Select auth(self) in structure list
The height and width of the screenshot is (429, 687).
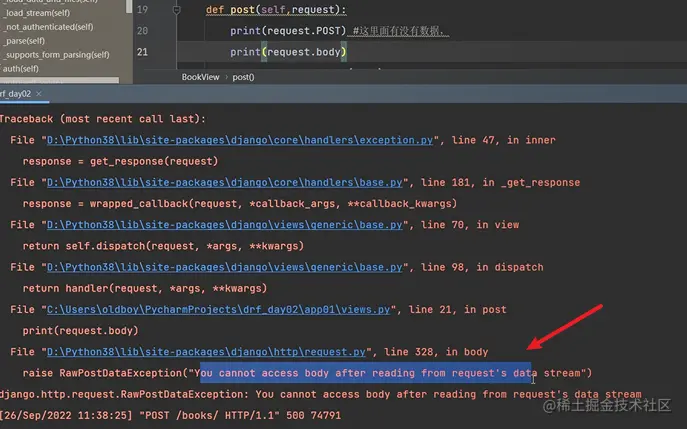(21, 69)
